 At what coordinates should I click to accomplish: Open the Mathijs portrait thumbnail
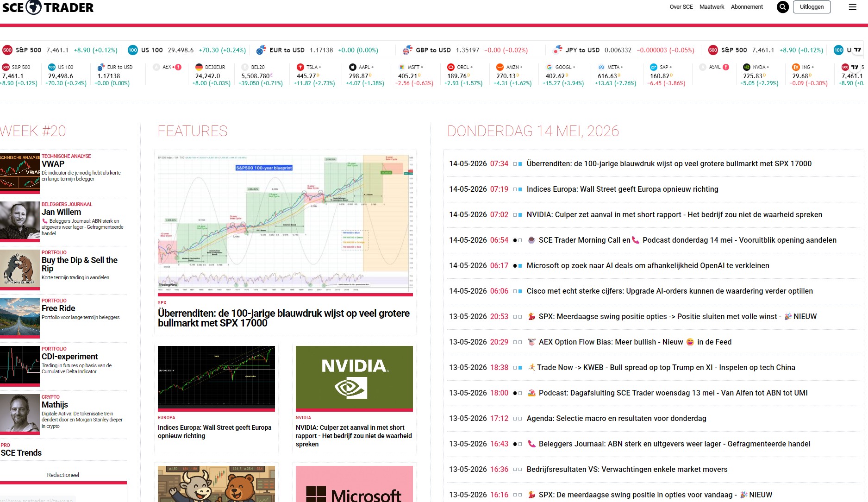point(20,414)
